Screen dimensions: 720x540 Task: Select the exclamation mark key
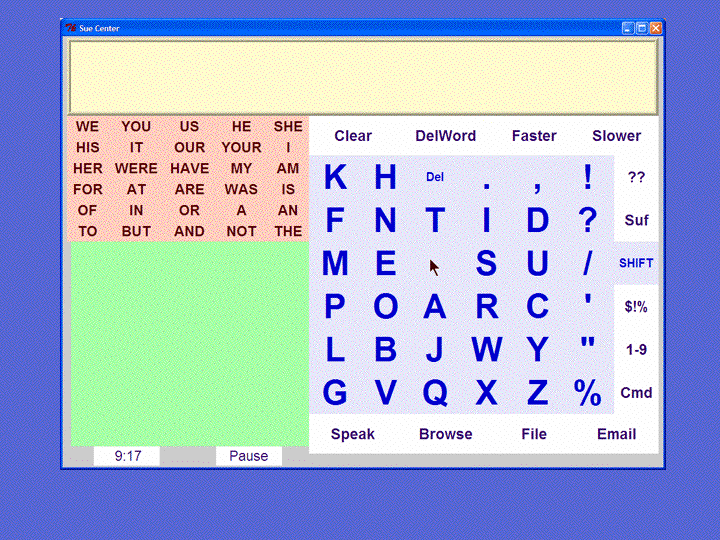pyautogui.click(x=587, y=177)
